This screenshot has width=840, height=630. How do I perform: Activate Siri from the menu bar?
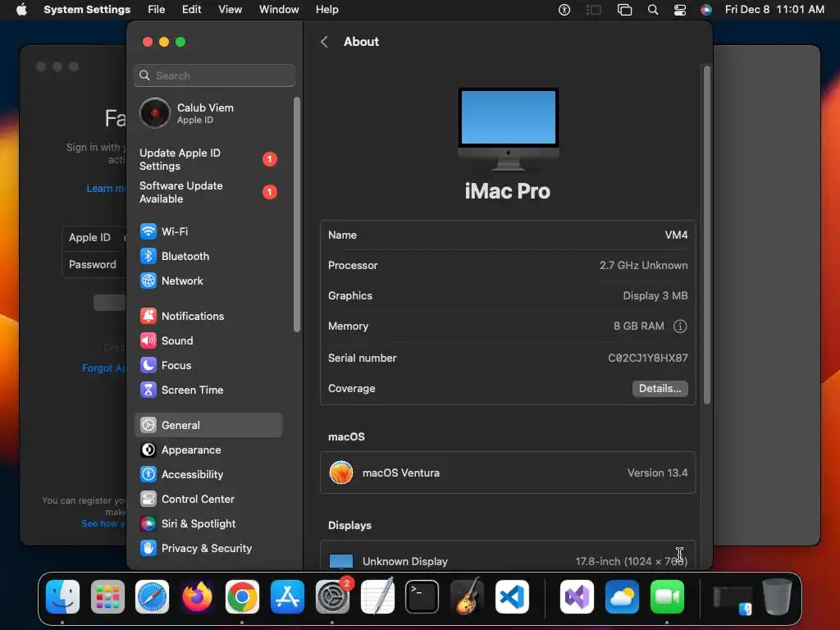click(706, 10)
